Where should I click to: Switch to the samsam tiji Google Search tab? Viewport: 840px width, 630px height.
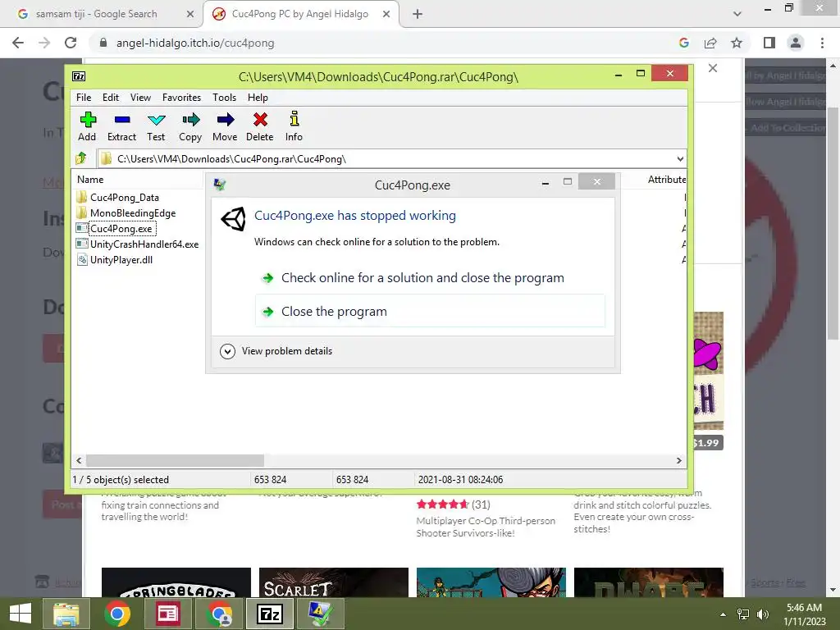pyautogui.click(x=97, y=14)
